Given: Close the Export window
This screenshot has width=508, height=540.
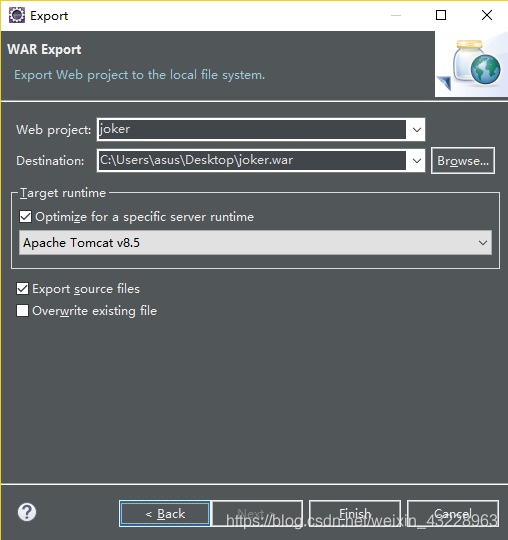Looking at the screenshot, I should [x=487, y=15].
